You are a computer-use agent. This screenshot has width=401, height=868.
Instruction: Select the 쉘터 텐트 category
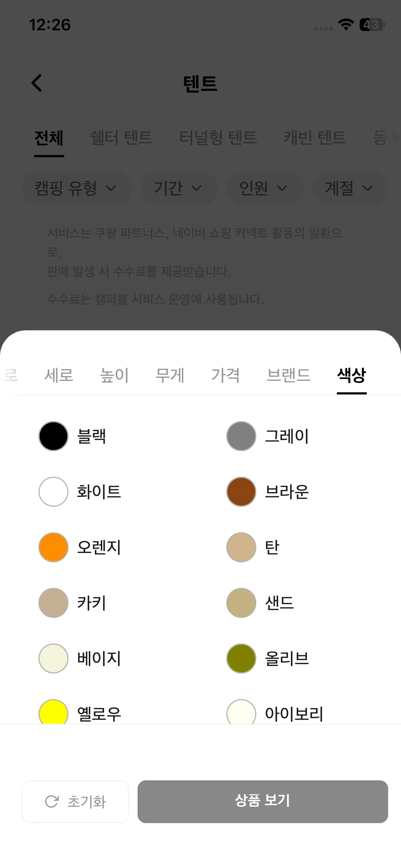[121, 138]
